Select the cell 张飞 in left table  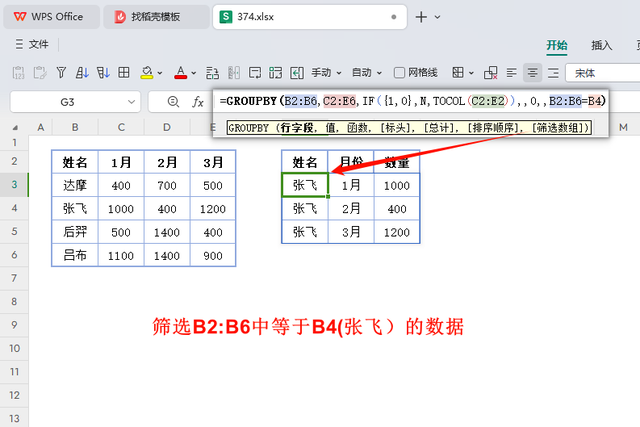(75, 209)
